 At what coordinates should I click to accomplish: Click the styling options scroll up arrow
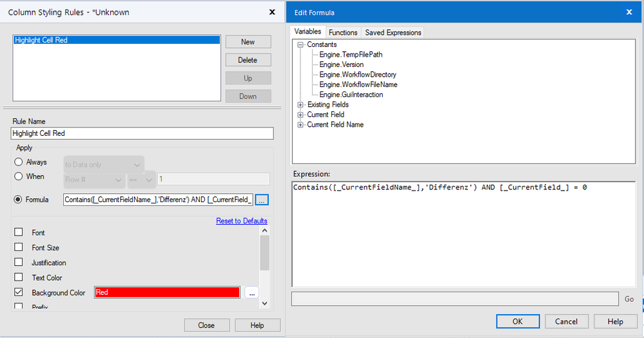point(265,230)
